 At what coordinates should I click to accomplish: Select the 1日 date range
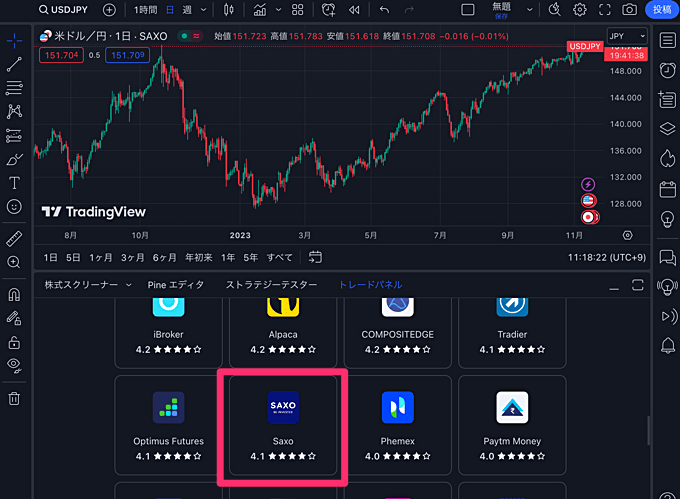coord(50,258)
